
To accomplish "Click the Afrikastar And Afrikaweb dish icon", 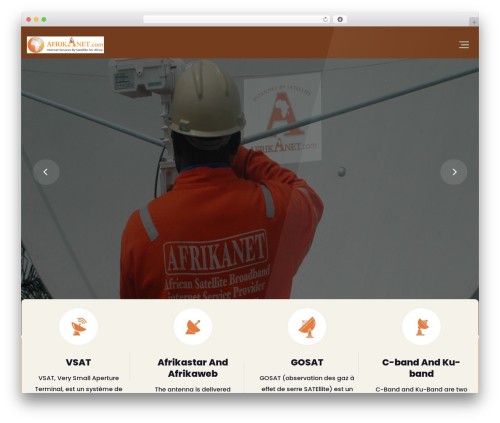I will click(193, 327).
